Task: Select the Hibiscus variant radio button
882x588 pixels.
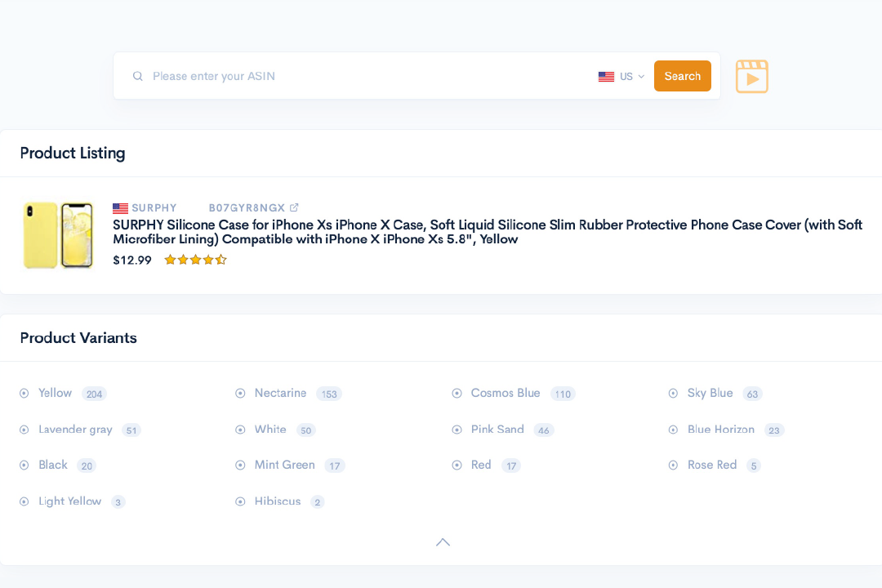Action: [240, 501]
